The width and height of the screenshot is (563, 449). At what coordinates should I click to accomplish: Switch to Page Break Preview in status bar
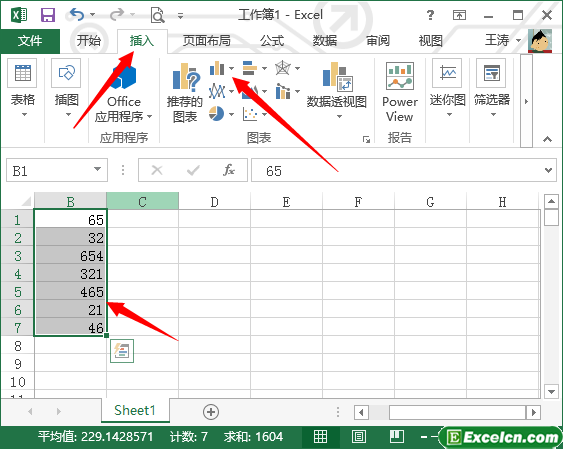pos(397,437)
